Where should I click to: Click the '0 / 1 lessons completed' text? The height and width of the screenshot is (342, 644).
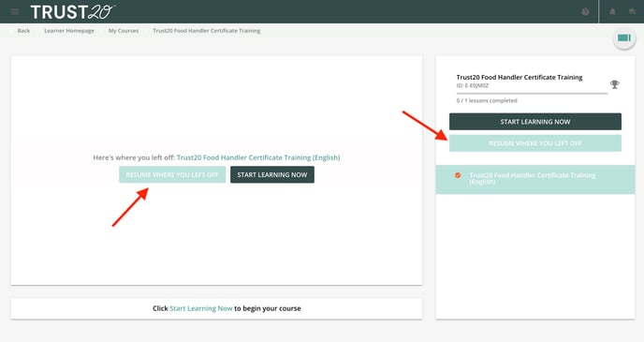[x=487, y=100]
